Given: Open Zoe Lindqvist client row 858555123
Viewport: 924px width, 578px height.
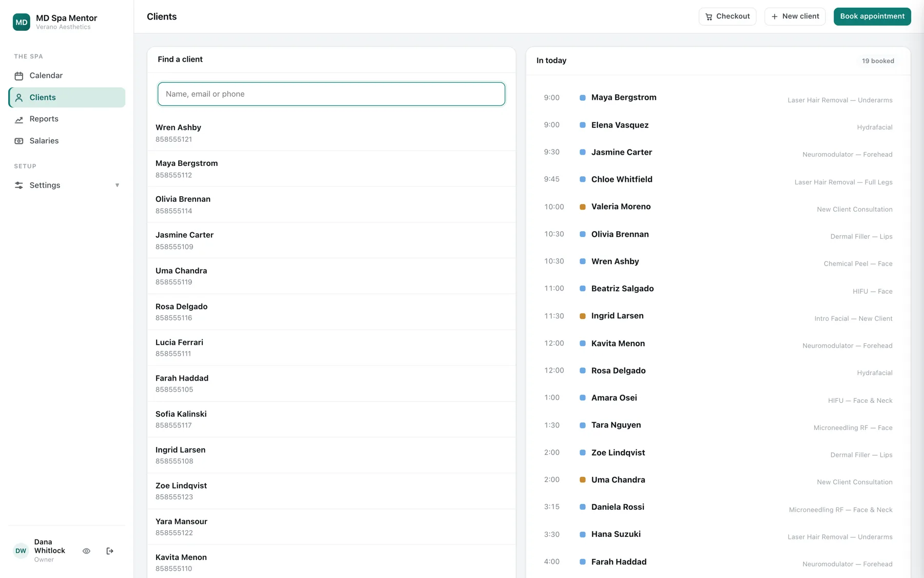Looking at the screenshot, I should tap(331, 491).
